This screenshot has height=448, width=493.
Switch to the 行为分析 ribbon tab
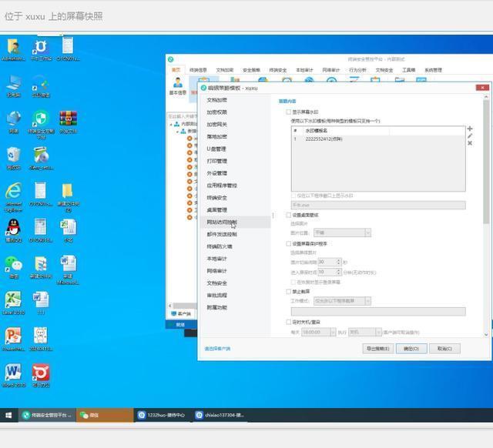357,70
